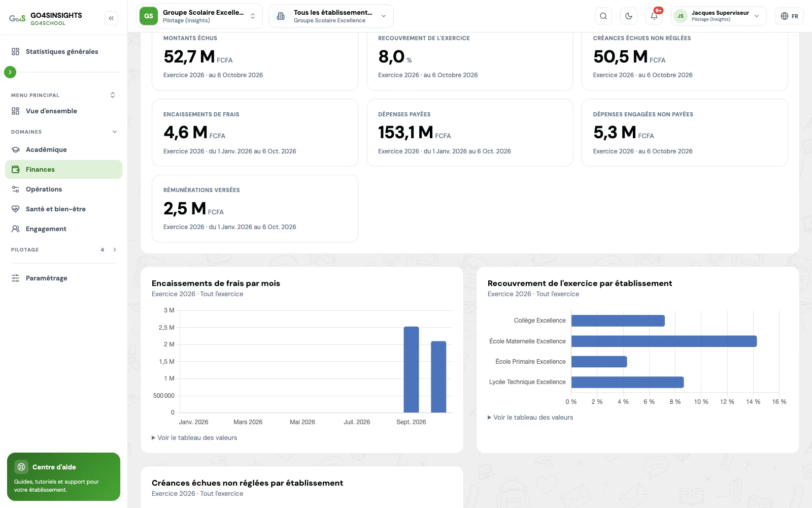Select the Finances menu item

(x=63, y=169)
